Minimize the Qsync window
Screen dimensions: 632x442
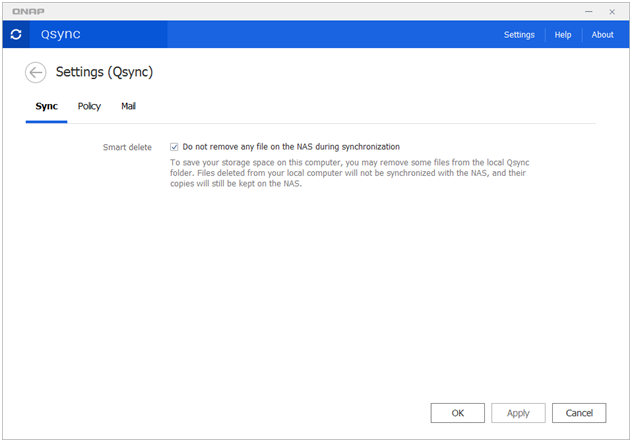click(589, 12)
